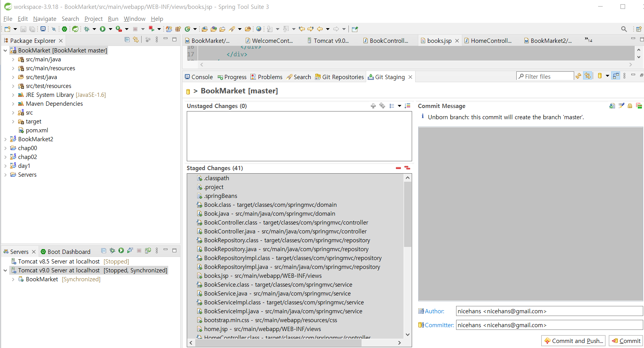This screenshot has height=348, width=644.
Task: Add all files to index double-plus icon
Action: [x=382, y=106]
